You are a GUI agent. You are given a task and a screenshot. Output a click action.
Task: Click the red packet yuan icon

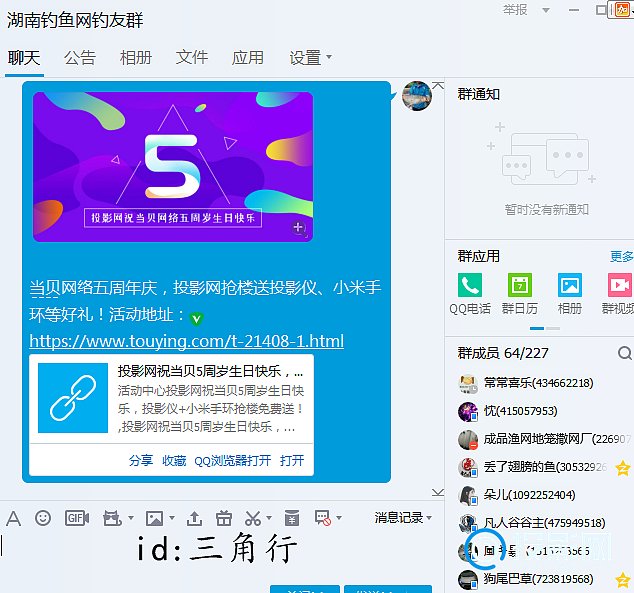[x=292, y=518]
